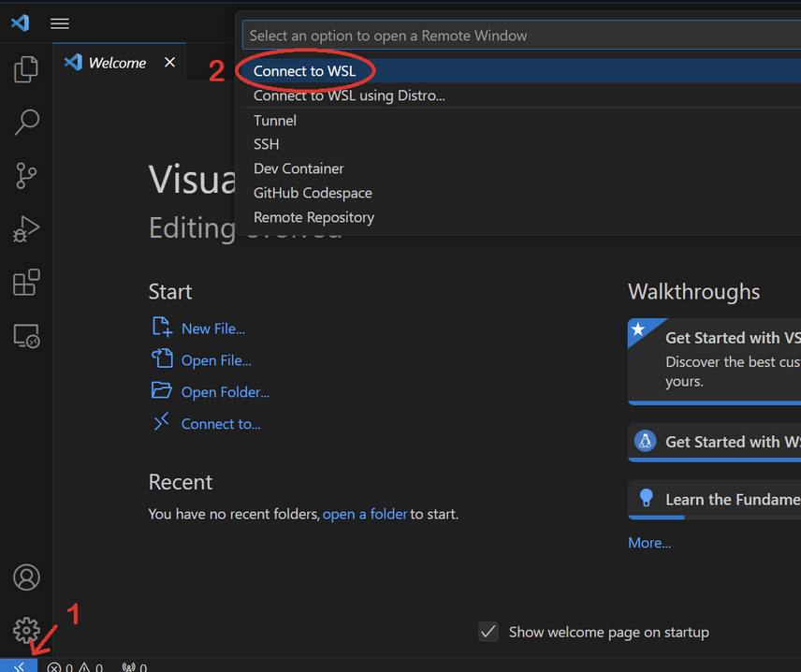This screenshot has width=801, height=672.
Task: Click the Connect to link
Action: 221,424
